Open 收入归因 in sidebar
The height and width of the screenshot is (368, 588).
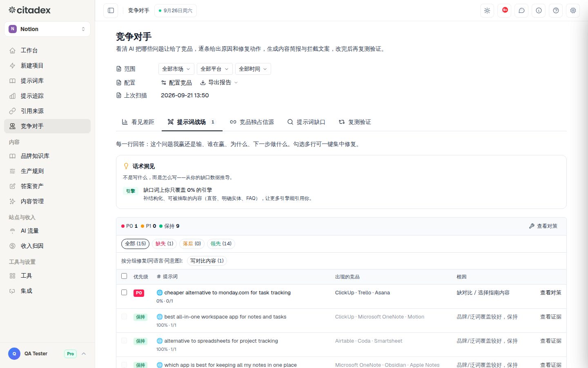tap(47, 246)
